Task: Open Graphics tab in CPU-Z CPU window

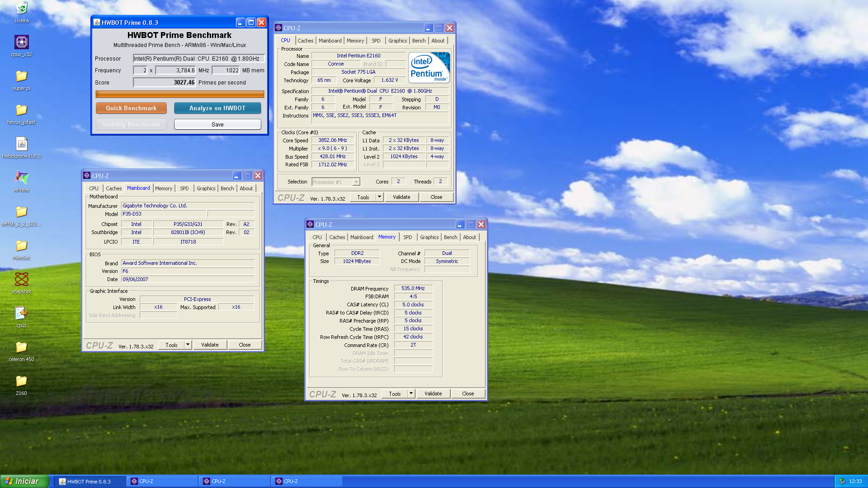Action: tap(398, 41)
